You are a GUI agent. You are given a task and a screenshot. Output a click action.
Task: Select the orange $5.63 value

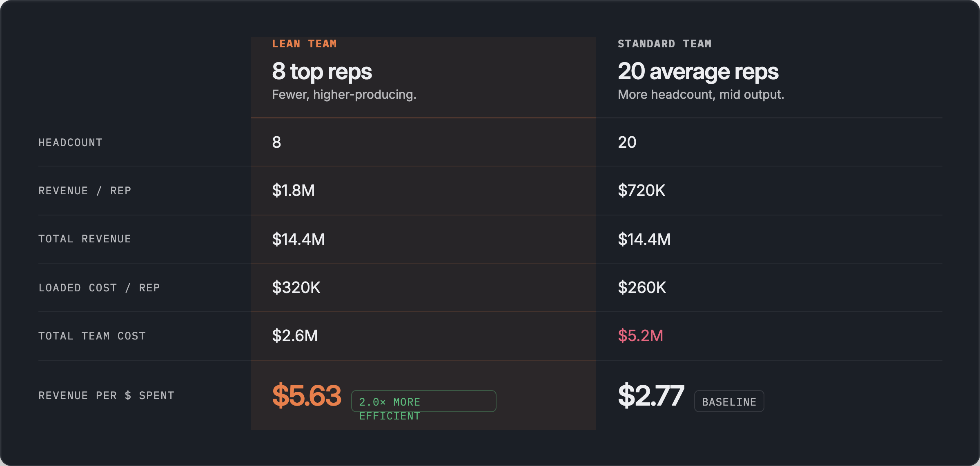pyautogui.click(x=306, y=395)
